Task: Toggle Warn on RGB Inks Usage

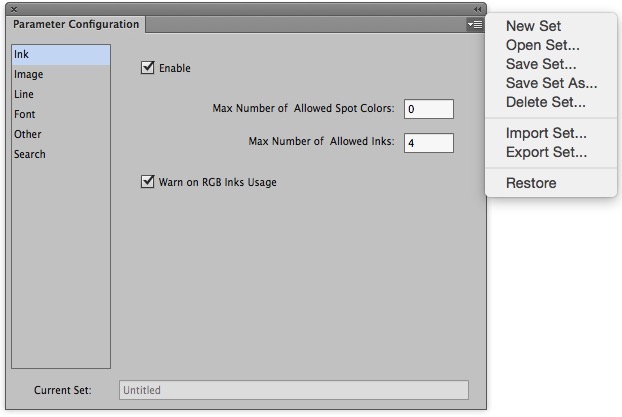Action: point(148,182)
